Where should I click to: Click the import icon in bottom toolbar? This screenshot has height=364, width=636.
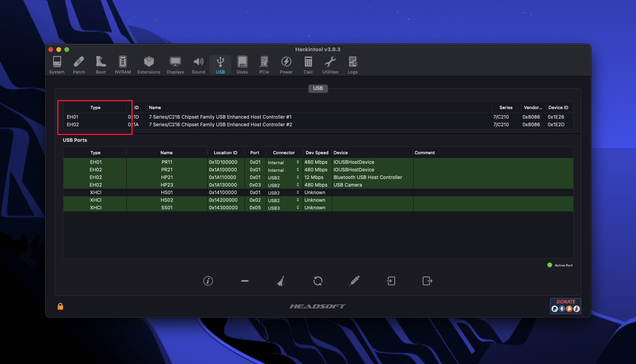(391, 281)
